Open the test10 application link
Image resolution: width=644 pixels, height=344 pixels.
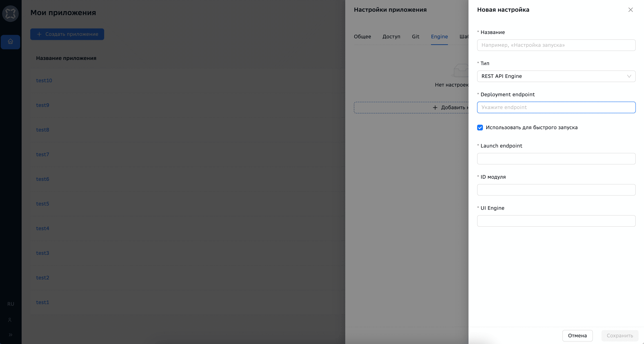click(x=44, y=80)
